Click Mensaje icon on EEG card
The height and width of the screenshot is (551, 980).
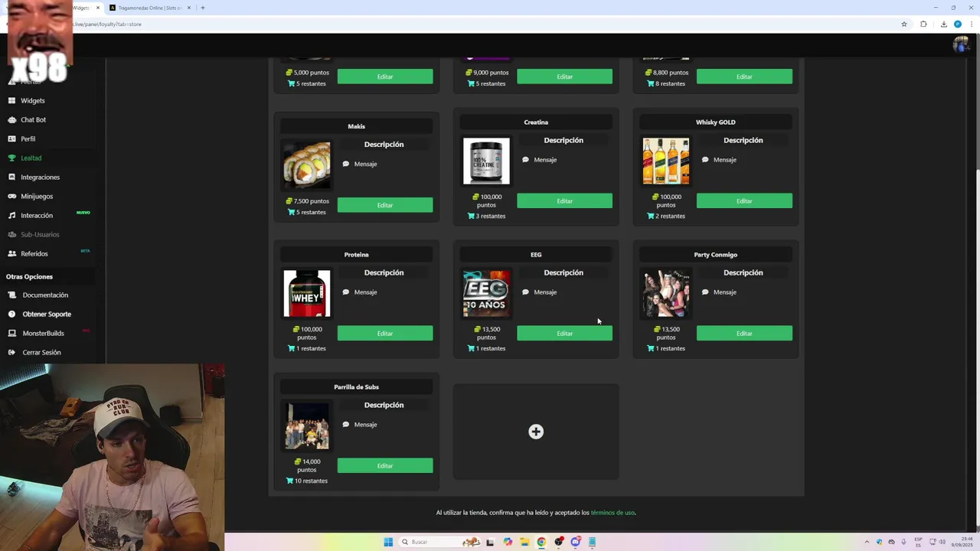point(525,292)
